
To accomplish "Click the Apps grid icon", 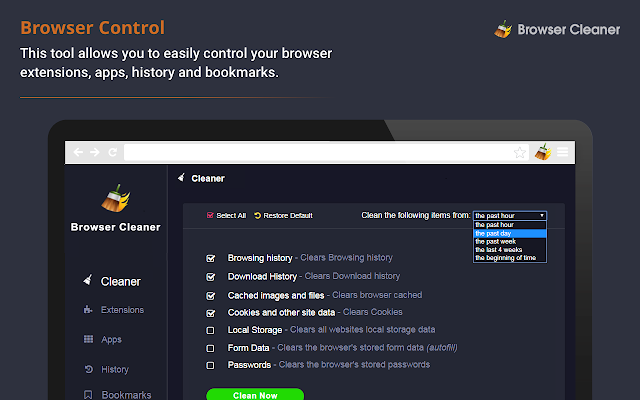I will 88,339.
